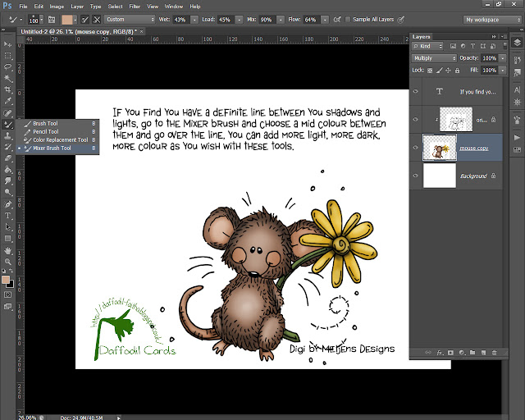Select the Eraser tool
525x420 pixels.
(7, 158)
